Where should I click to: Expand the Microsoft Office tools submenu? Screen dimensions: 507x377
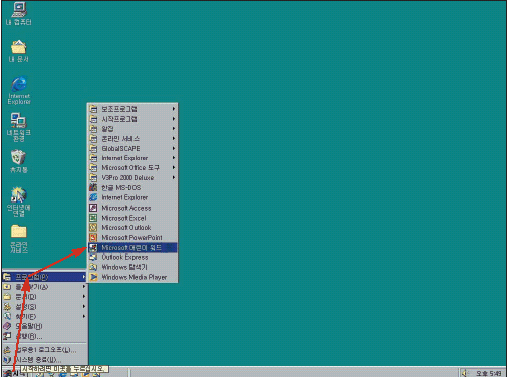coord(133,168)
